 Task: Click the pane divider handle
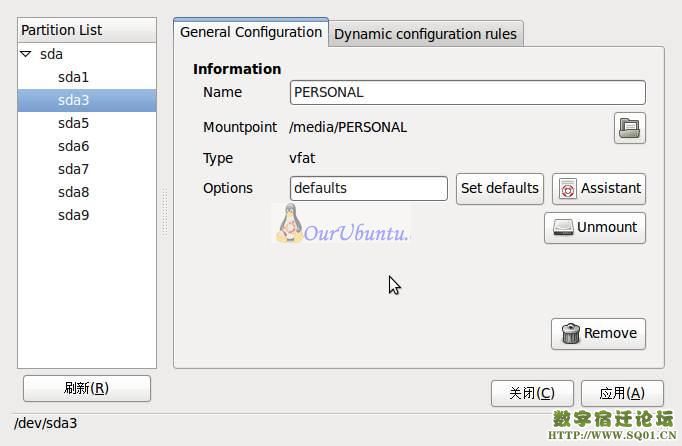pos(165,212)
